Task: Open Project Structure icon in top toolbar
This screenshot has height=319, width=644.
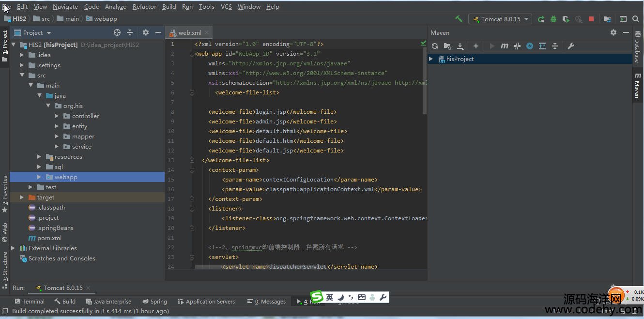Action: [607, 19]
